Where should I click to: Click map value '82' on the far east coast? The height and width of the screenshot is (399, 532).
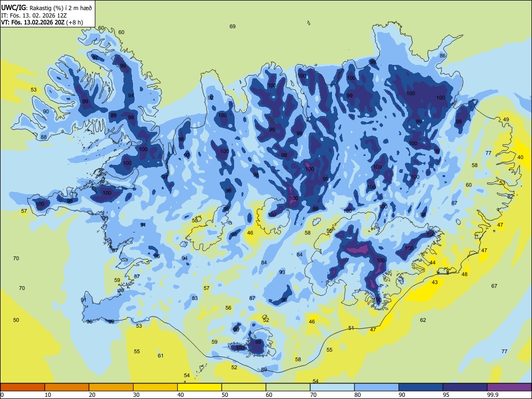click(x=510, y=197)
